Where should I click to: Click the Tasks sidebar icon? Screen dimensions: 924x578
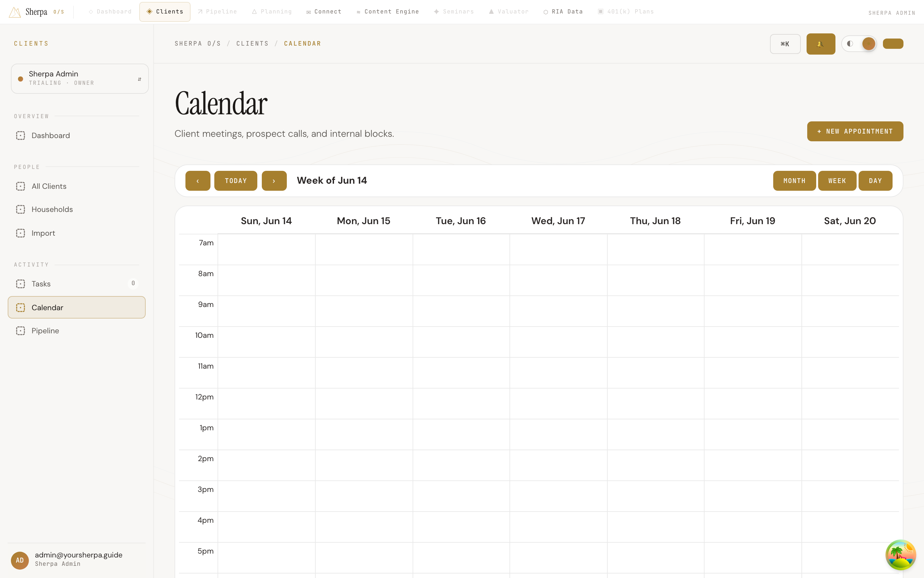tap(21, 284)
